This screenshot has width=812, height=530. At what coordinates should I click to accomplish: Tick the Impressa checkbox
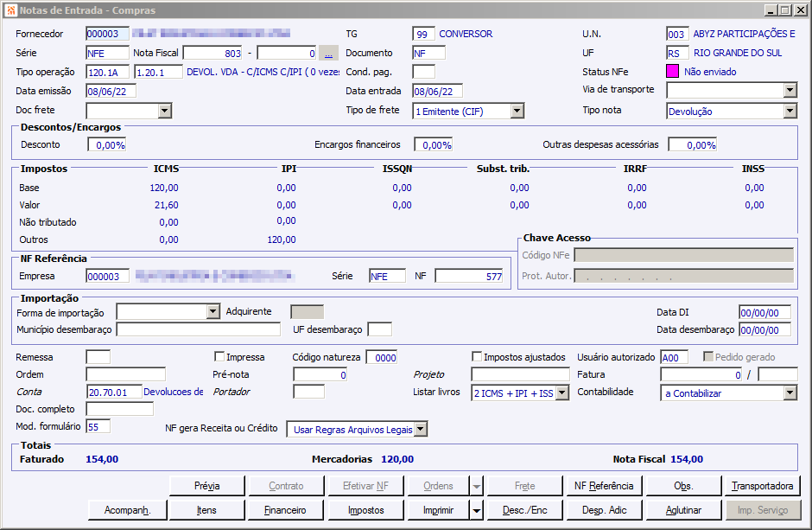point(219,357)
